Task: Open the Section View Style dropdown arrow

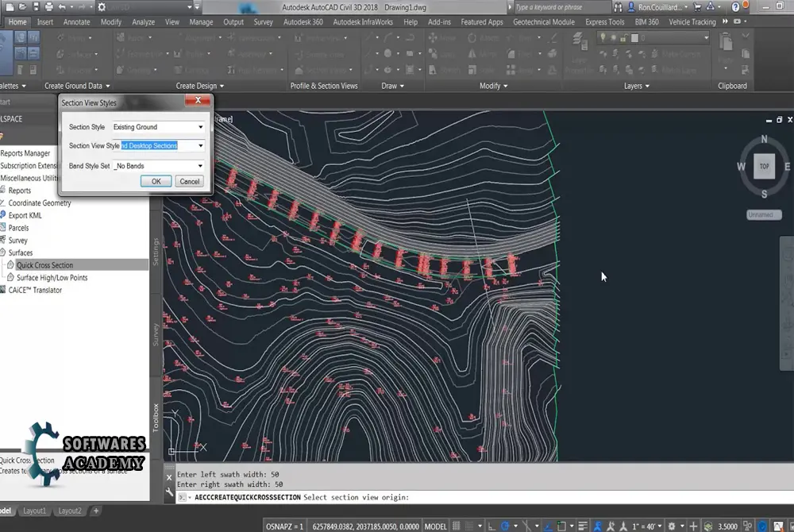Action: pos(201,146)
